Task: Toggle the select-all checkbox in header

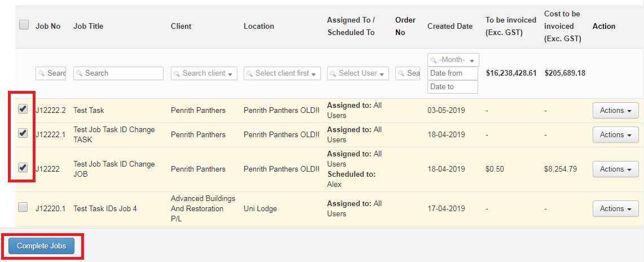Action: (24, 25)
